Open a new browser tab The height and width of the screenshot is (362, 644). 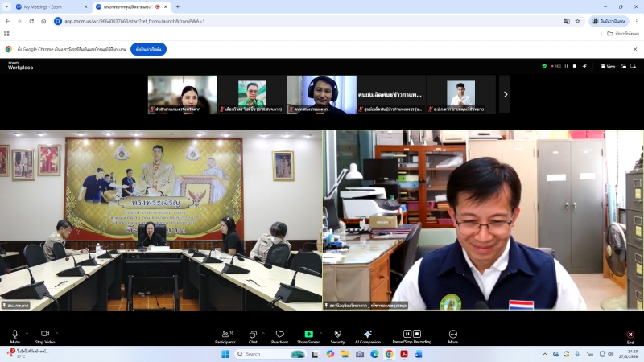click(178, 6)
